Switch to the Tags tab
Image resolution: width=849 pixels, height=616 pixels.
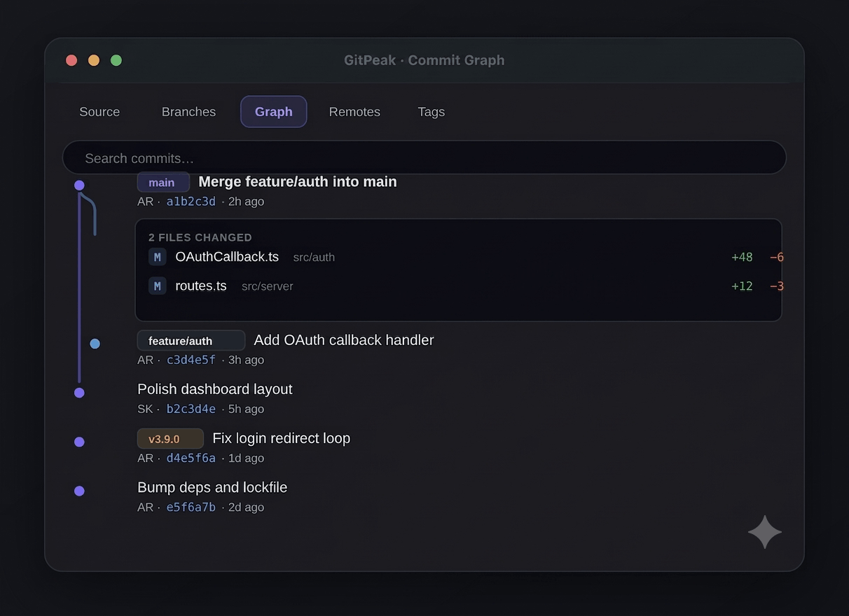(x=432, y=112)
